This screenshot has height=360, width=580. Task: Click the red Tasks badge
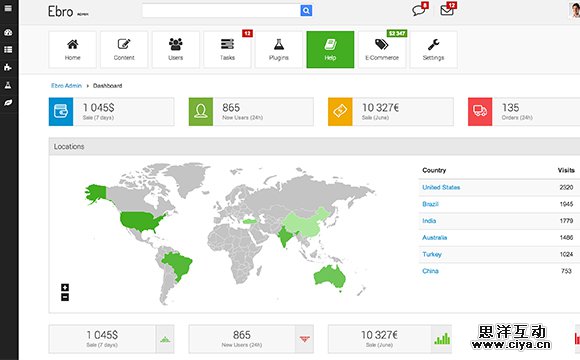tap(247, 33)
